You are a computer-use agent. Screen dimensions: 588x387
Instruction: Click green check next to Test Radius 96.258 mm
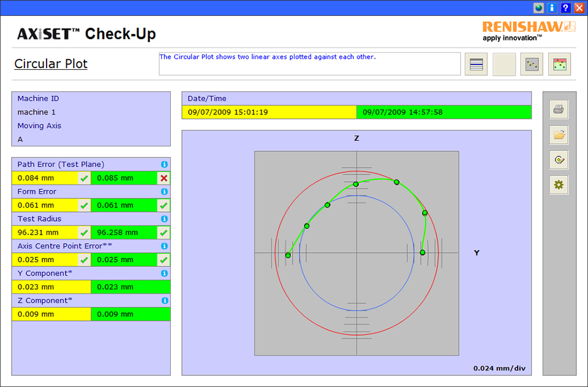coord(164,233)
